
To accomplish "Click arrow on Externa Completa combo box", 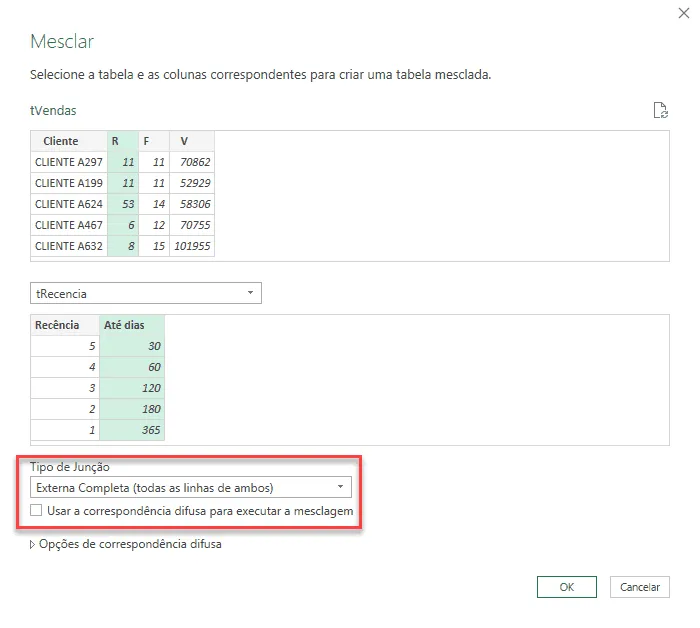I will 341,487.
